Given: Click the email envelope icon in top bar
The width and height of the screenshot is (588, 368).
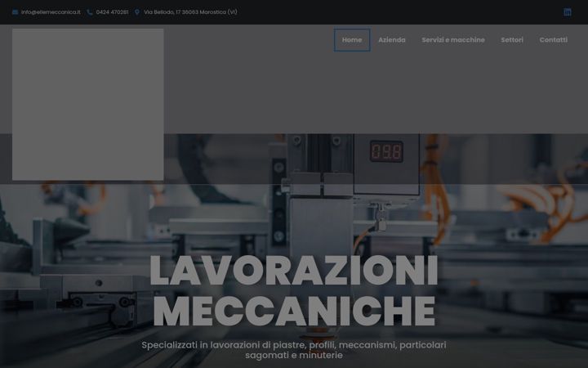Looking at the screenshot, I should [15, 12].
